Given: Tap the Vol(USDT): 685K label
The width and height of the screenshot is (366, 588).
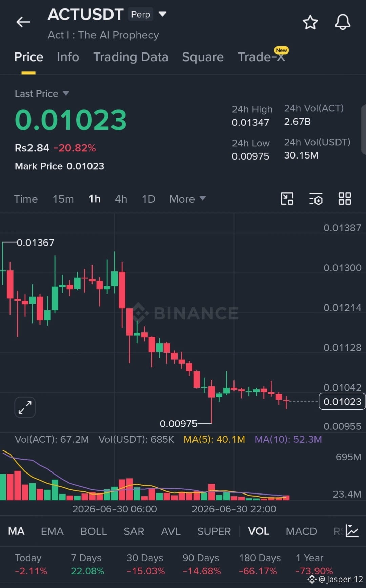Looking at the screenshot, I should tap(136, 439).
